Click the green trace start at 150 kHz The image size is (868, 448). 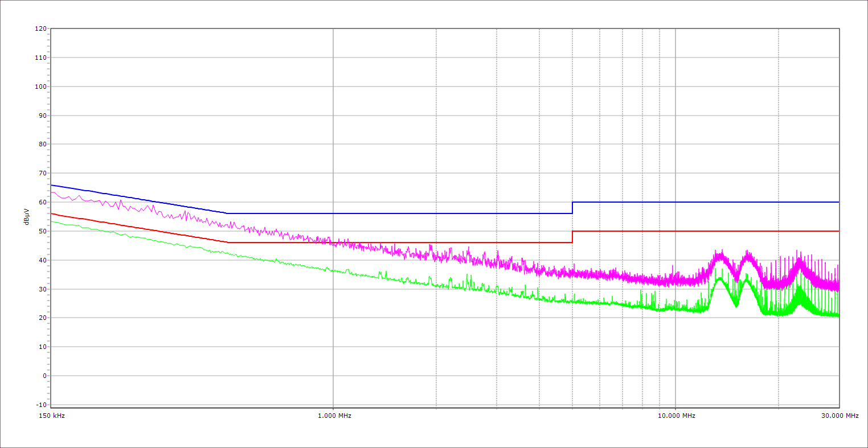[52, 221]
